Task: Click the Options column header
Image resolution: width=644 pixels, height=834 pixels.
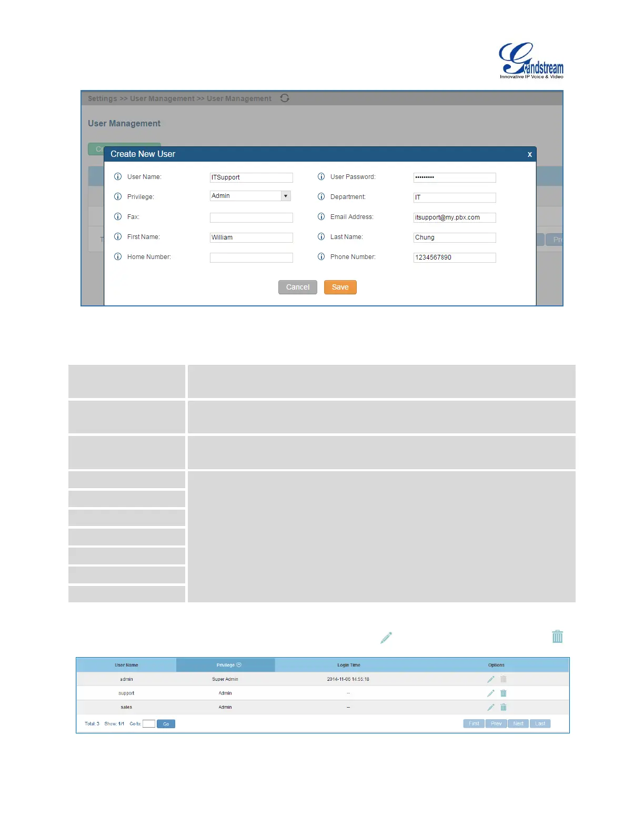Action: pos(496,665)
